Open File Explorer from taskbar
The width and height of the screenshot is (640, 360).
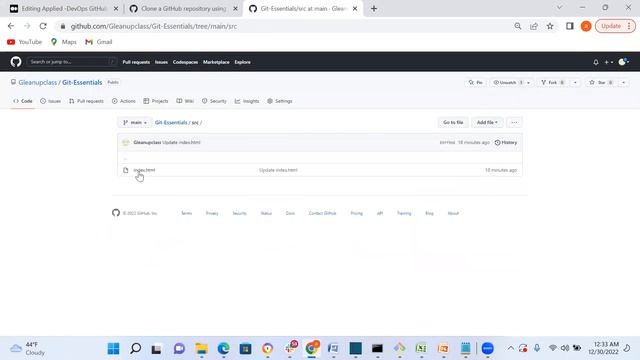click(x=201, y=349)
